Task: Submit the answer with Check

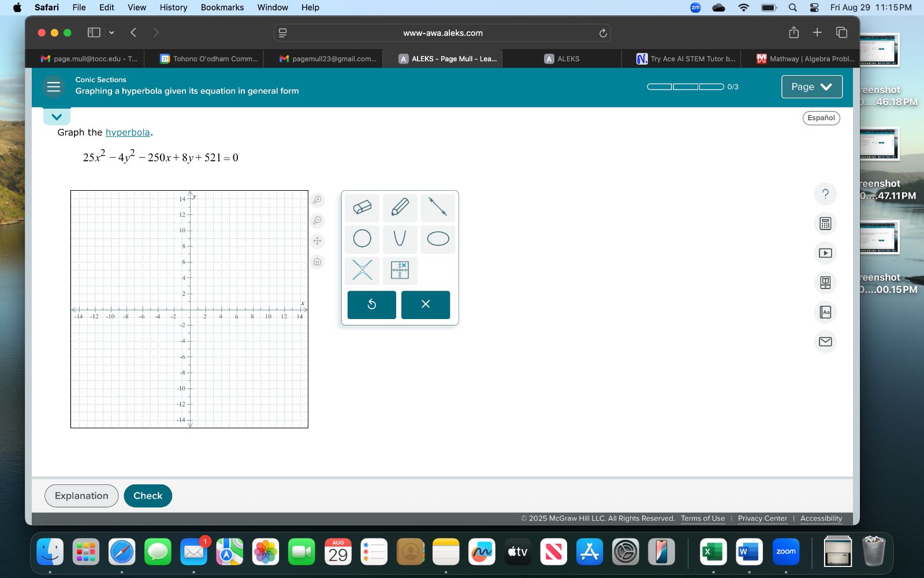Action: pos(148,496)
